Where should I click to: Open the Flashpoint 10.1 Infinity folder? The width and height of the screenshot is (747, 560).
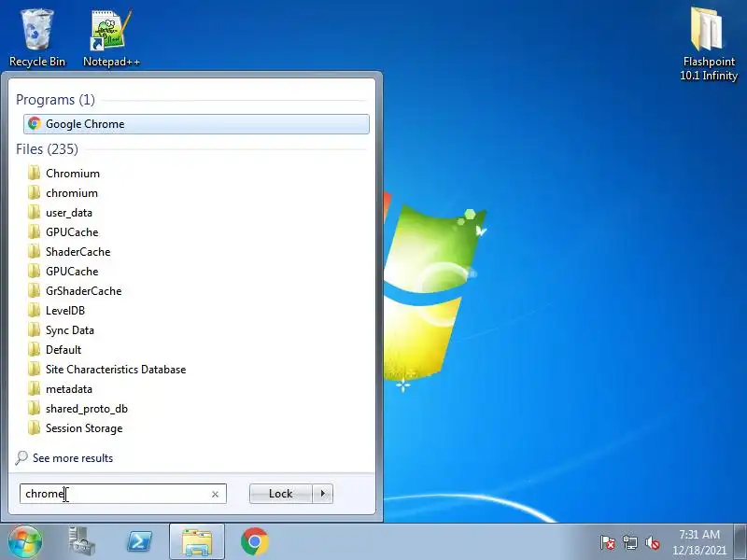709,44
